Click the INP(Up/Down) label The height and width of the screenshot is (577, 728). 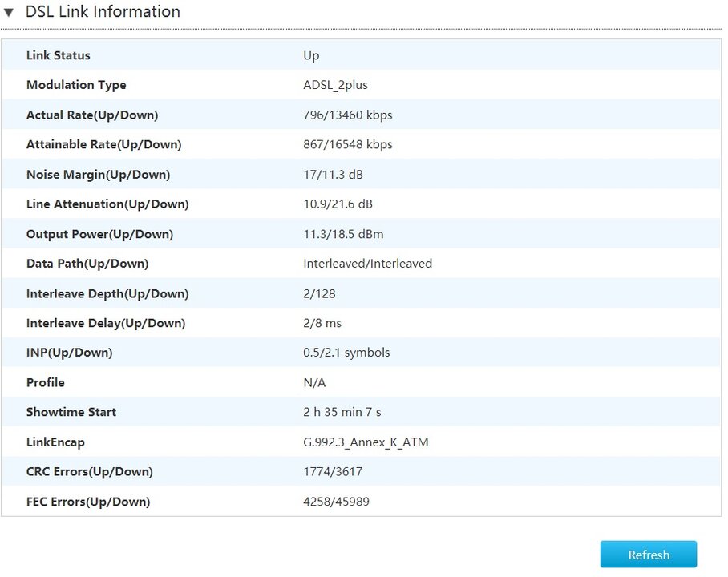coord(69,353)
